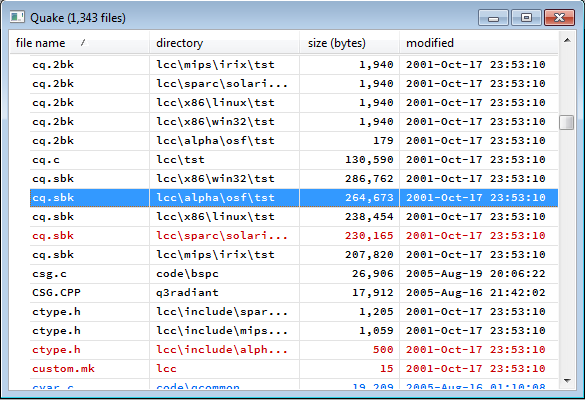Click size value 179
Viewport: 585px width, 400px height.
[383, 141]
